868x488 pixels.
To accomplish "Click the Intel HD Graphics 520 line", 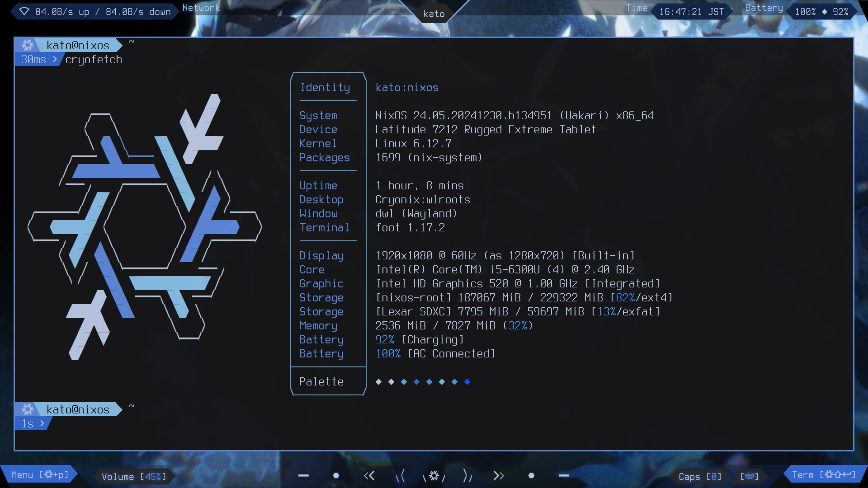I will coord(518,284).
